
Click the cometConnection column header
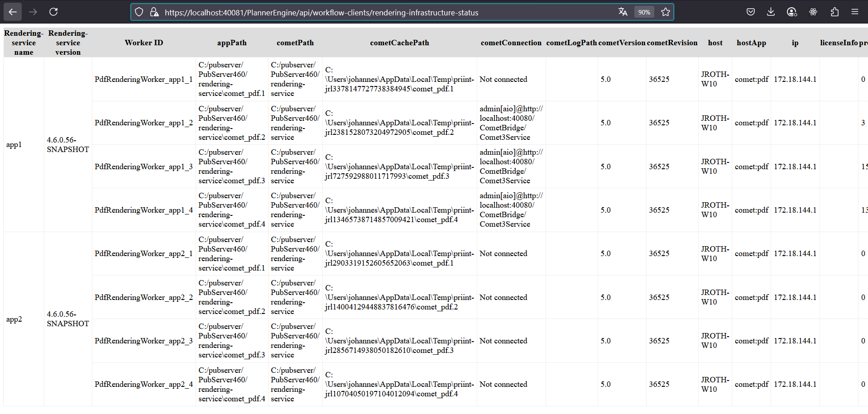[511, 43]
